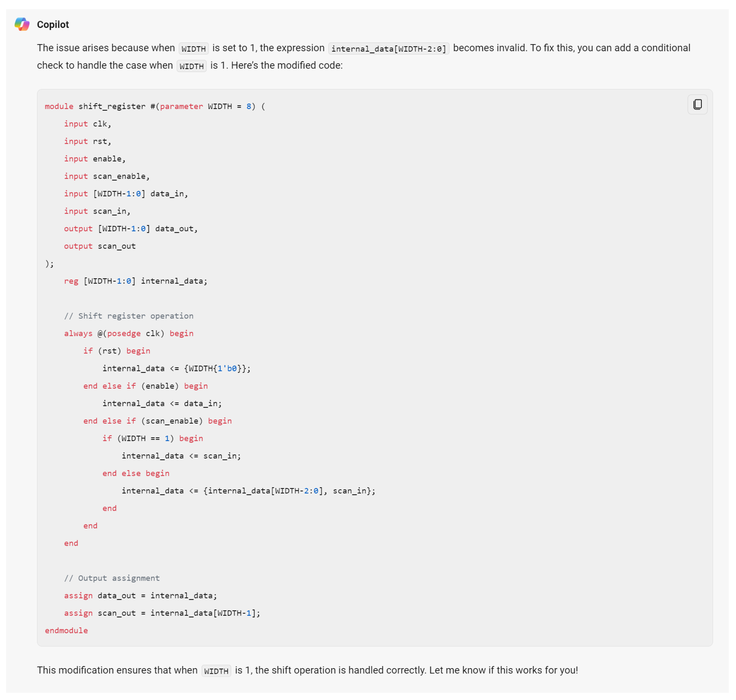Click the inline internal_data[WIDTH-2:0] code chip
Viewport: 736px width, 700px height.
388,49
